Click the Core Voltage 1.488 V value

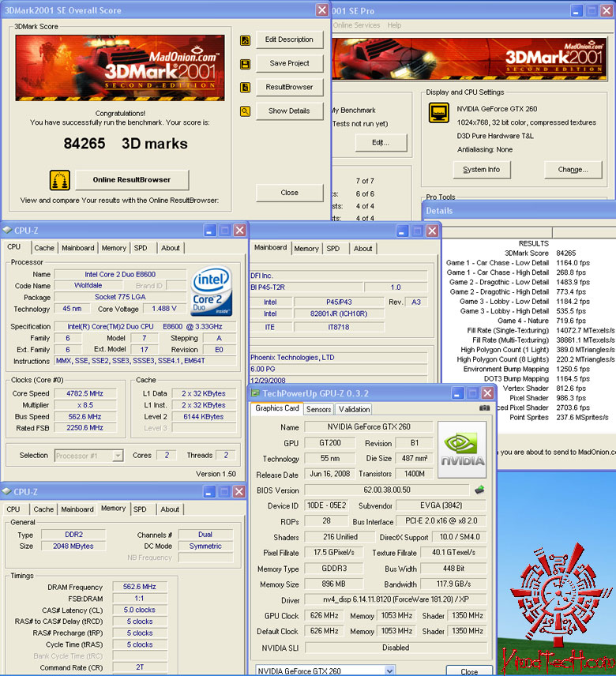163,309
